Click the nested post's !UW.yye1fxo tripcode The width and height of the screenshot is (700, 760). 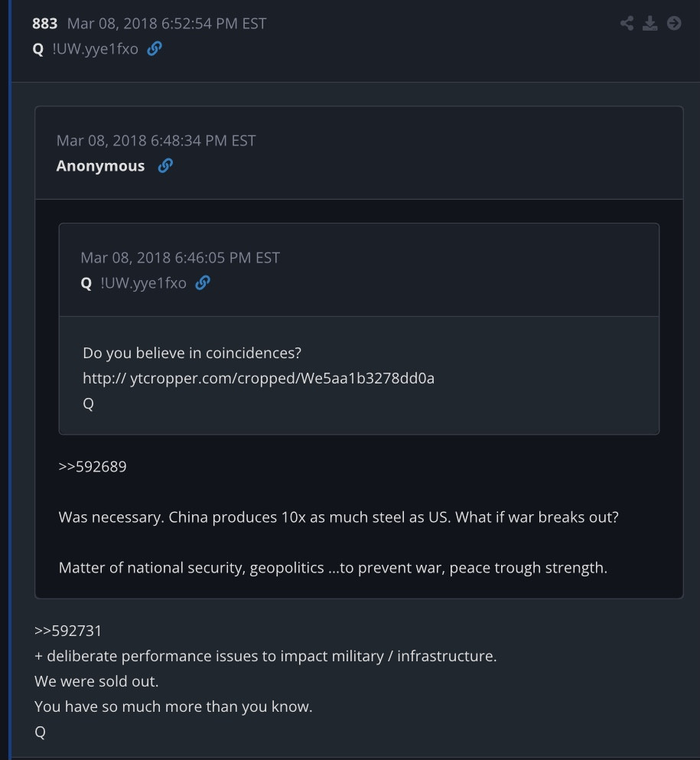[143, 283]
